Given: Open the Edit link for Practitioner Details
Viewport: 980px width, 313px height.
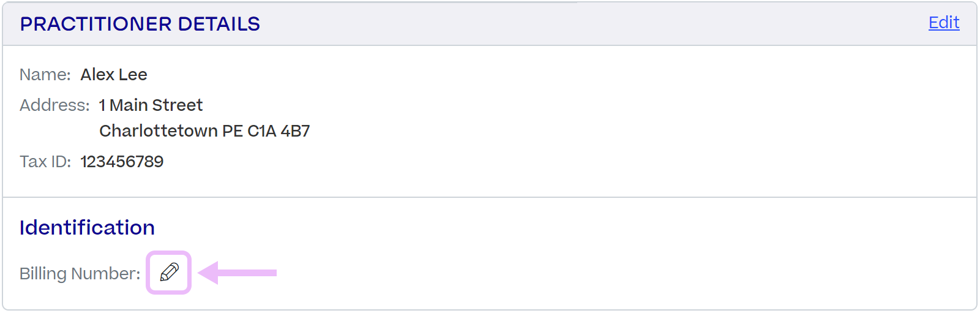Looking at the screenshot, I should (x=944, y=23).
